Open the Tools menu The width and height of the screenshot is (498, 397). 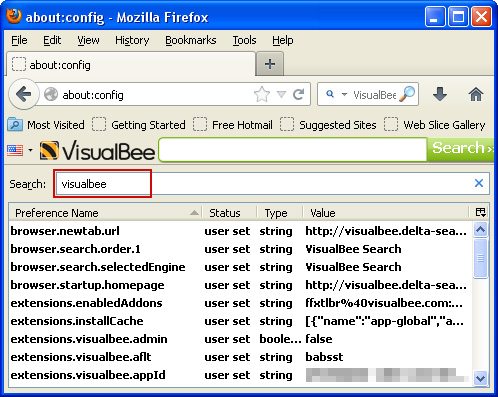point(244,40)
